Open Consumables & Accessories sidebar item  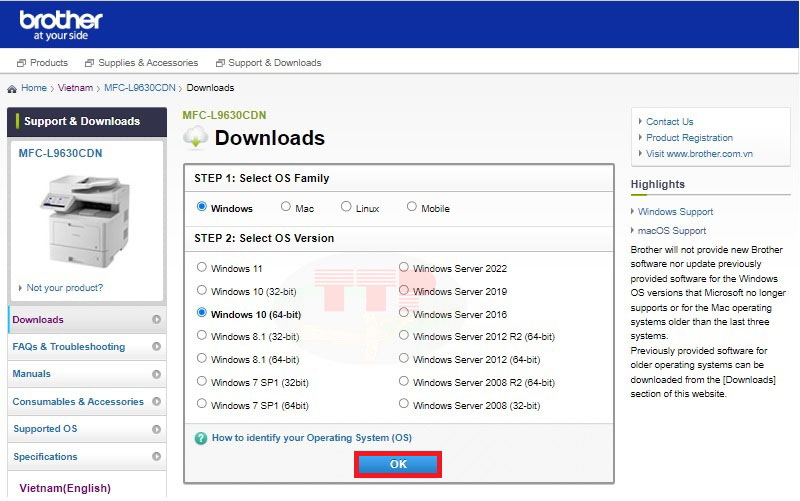(78, 402)
